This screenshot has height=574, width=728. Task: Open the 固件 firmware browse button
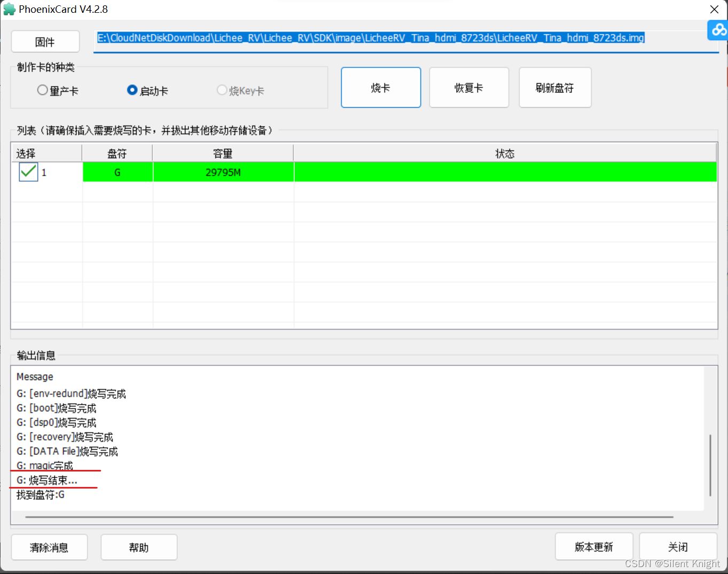pyautogui.click(x=45, y=42)
